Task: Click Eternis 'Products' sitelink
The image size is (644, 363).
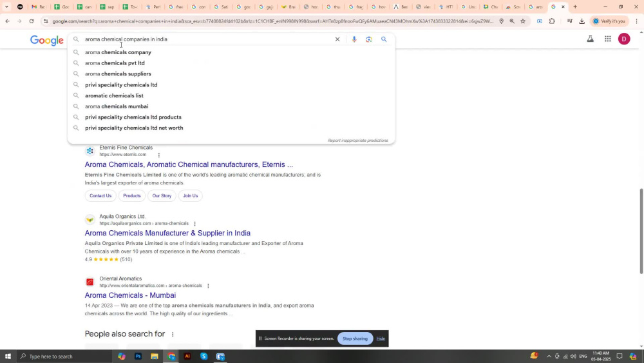Action: (x=132, y=195)
